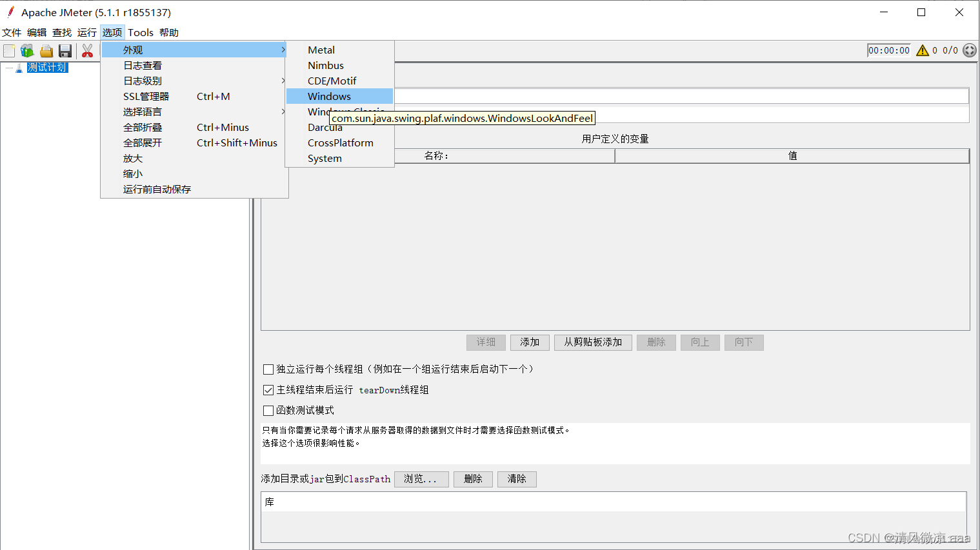This screenshot has width=980, height=550.
Task: Click the New test plan toolbar icon
Action: coord(9,51)
